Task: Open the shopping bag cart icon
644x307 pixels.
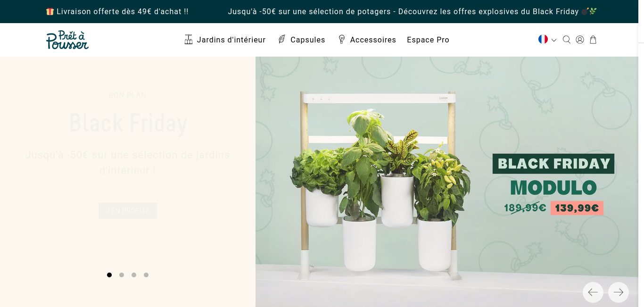Action: click(x=593, y=40)
